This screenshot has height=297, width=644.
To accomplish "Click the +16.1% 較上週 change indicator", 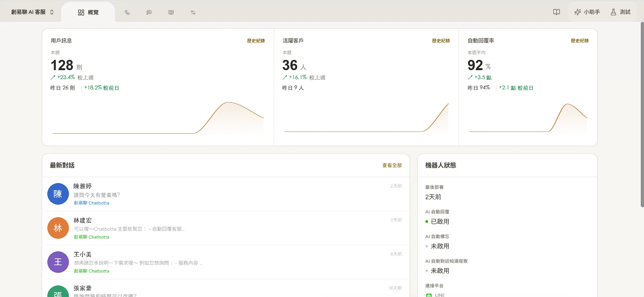I will pyautogui.click(x=304, y=78).
